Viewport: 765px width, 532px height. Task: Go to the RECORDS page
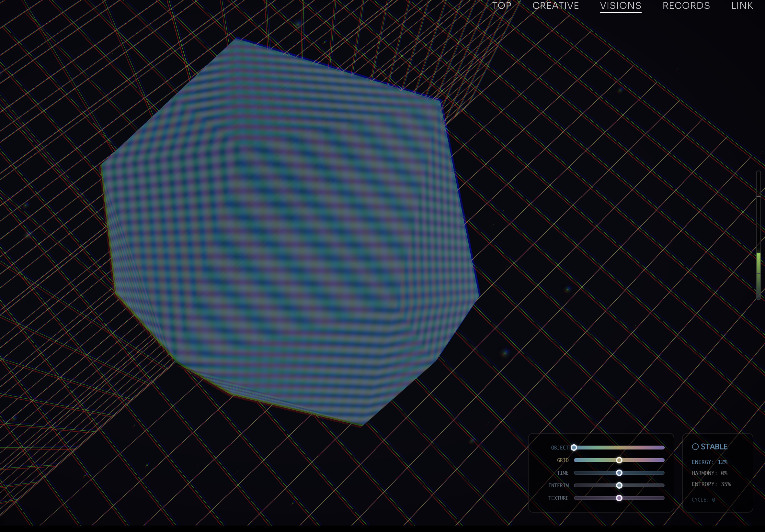coord(686,6)
